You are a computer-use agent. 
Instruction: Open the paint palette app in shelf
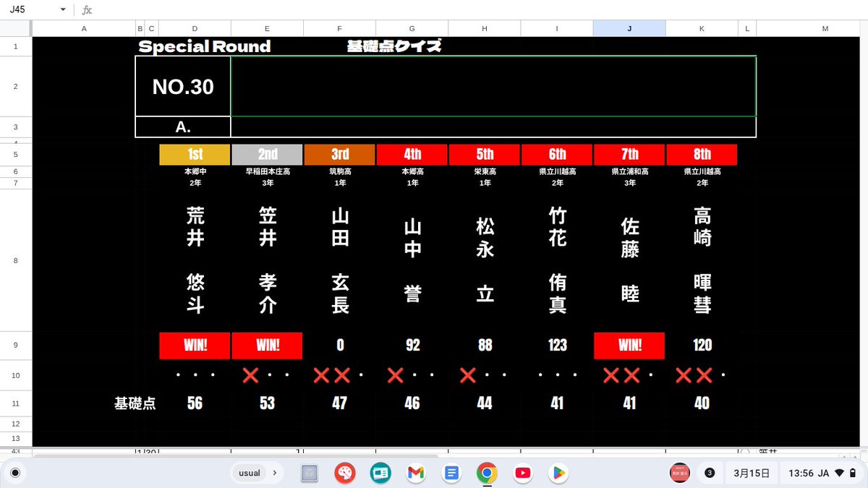coord(345,473)
